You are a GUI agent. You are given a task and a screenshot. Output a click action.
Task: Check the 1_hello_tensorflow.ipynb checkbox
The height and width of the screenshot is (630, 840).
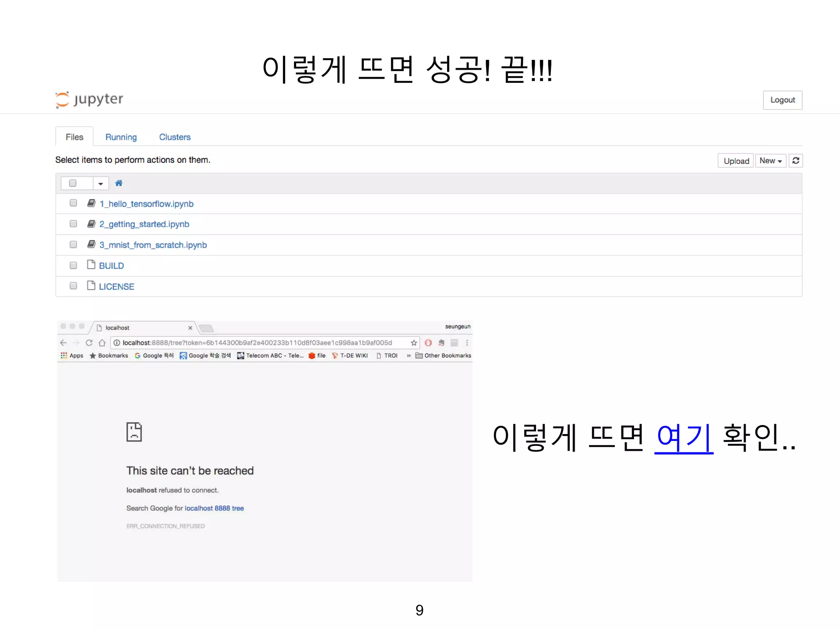point(73,203)
